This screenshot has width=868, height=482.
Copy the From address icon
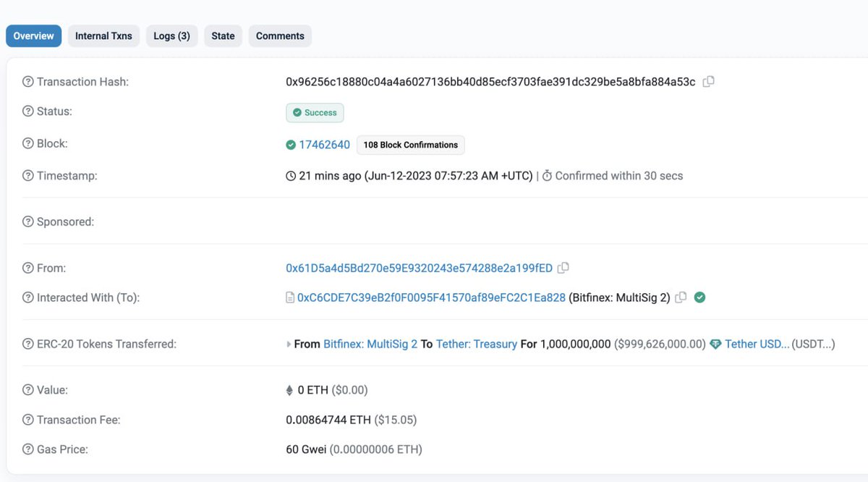tap(563, 268)
